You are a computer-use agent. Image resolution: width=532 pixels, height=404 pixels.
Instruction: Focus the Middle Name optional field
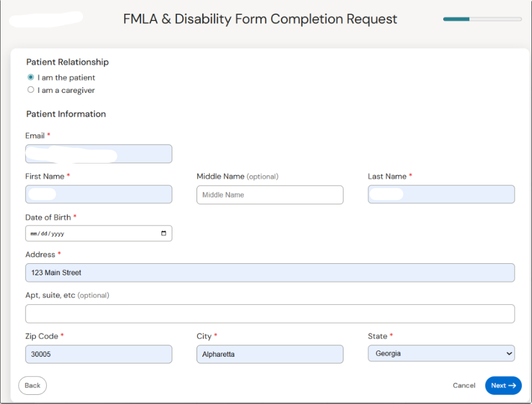269,195
